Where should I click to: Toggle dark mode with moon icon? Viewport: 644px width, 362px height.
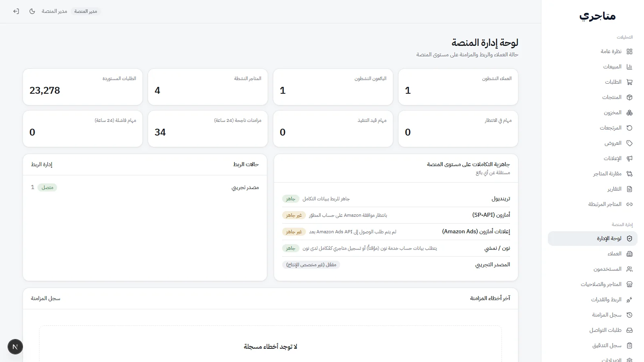[32, 11]
